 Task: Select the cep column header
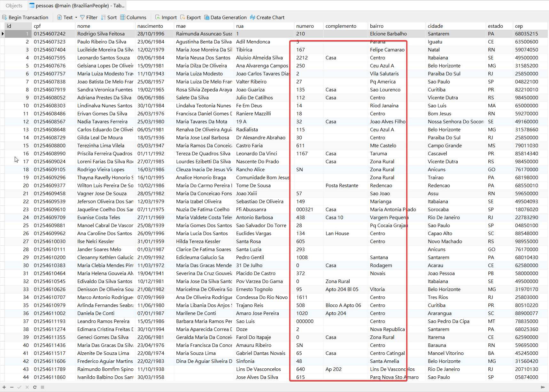pyautogui.click(x=530, y=26)
